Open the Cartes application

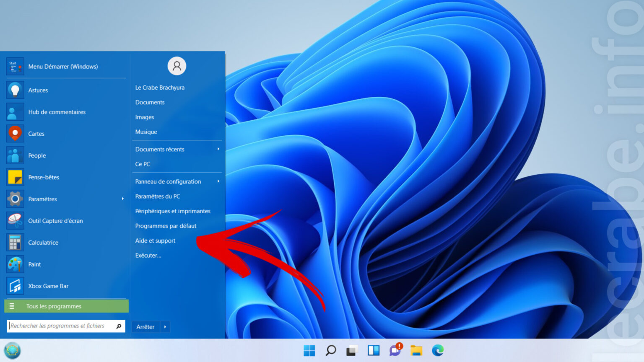point(36,134)
